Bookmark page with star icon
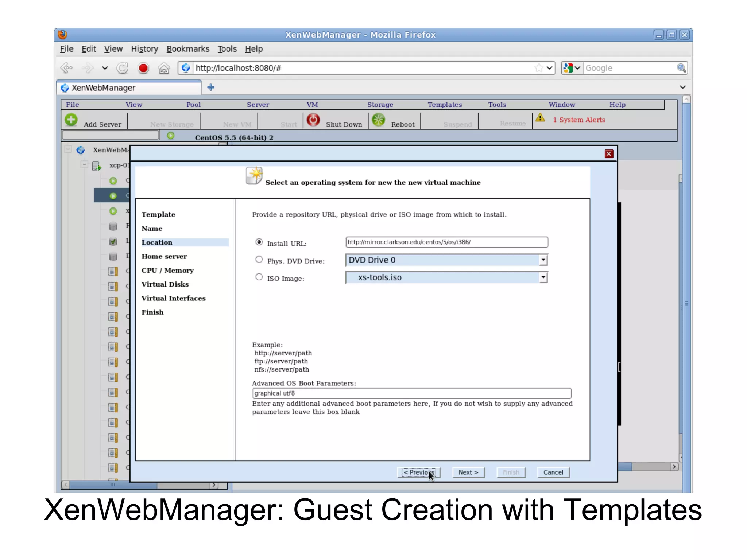The height and width of the screenshot is (560, 747). pyautogui.click(x=539, y=68)
